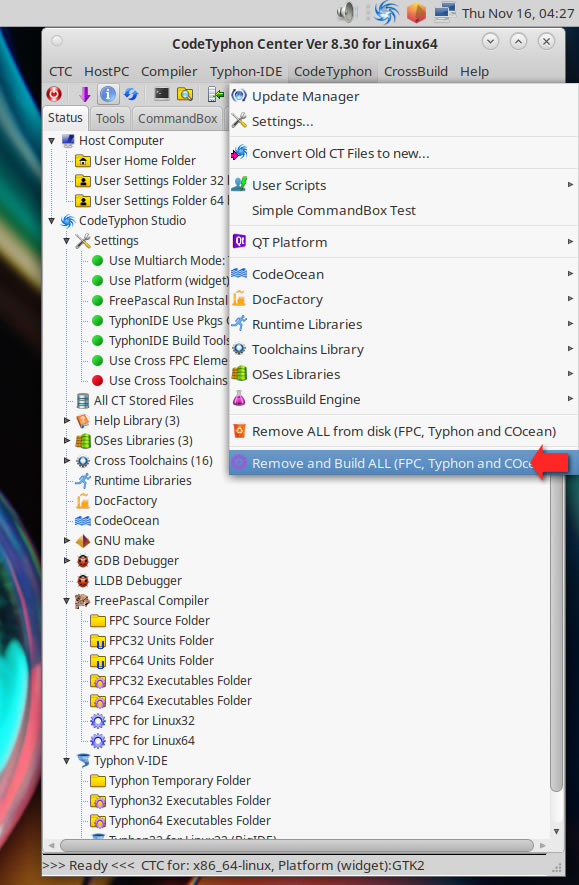Open Settings... in CodeTyphon menu

403,121
